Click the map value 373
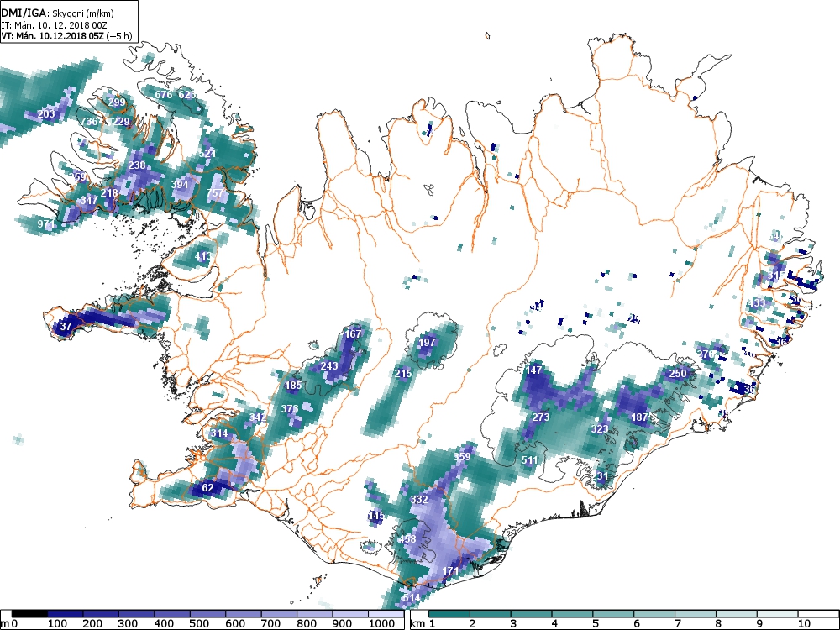 coord(290,409)
